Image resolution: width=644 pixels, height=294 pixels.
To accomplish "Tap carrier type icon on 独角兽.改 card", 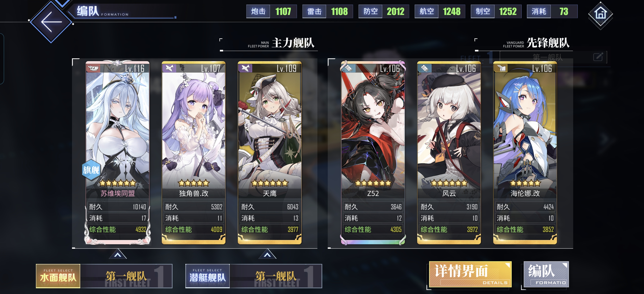I will click(170, 68).
